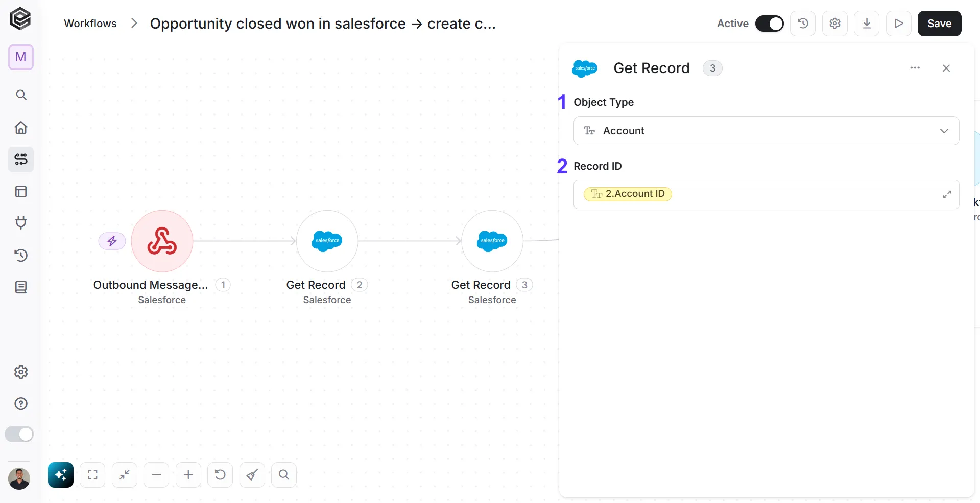Open the Workflows sidebar icon

pyautogui.click(x=21, y=159)
